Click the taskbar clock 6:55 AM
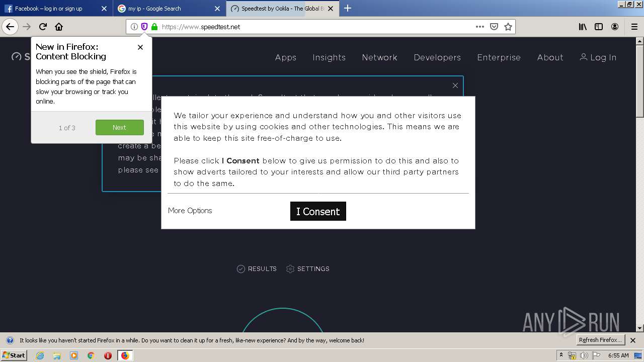 point(618,355)
